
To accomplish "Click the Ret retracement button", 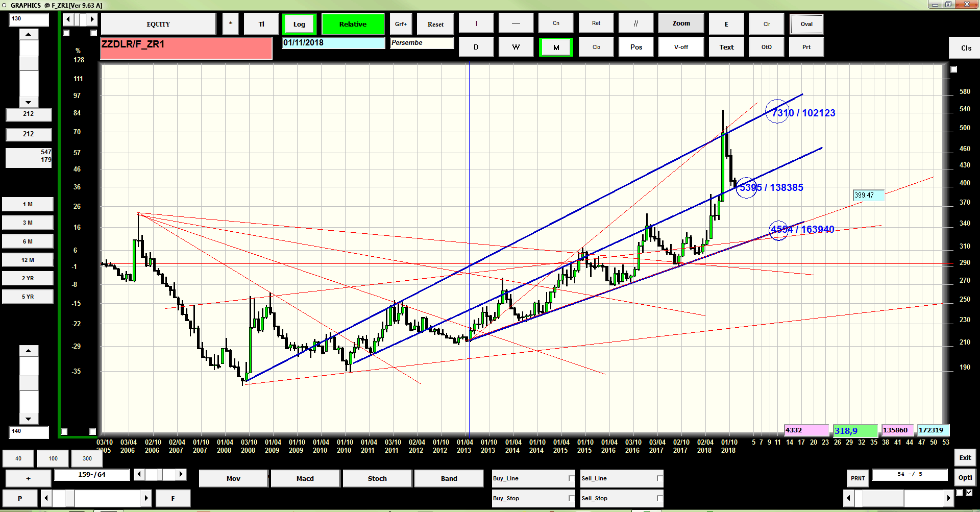I will click(596, 23).
